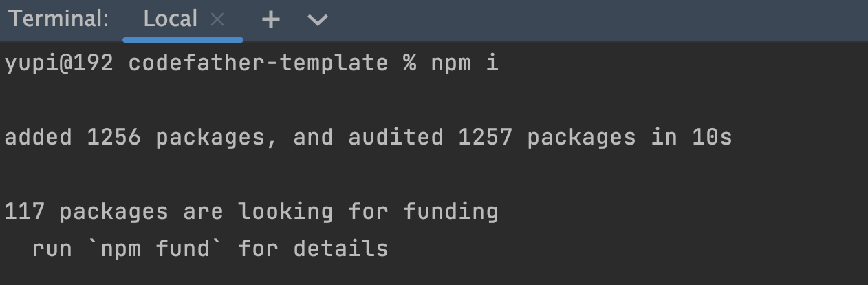Click the word 'run' in the last line
Image resolution: width=868 pixels, height=285 pixels.
pos(52,248)
